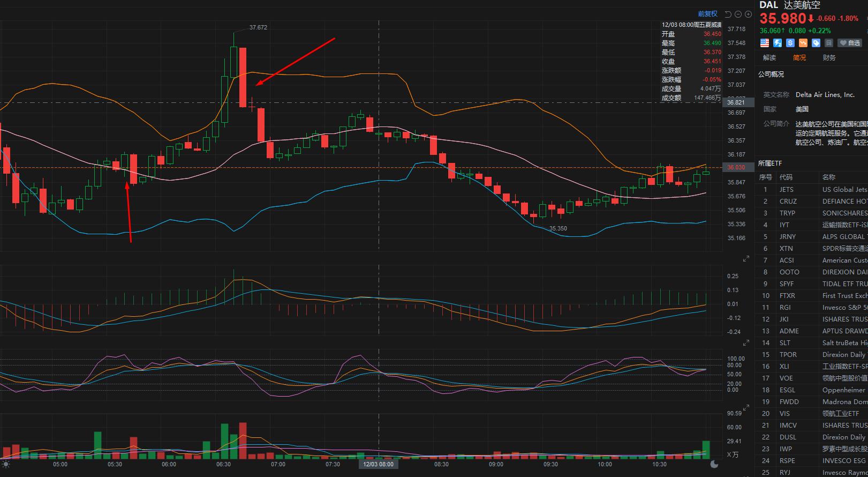Viewport: 868px width, 477px height.
Task: Click the 代码 column header
Action: (786, 177)
